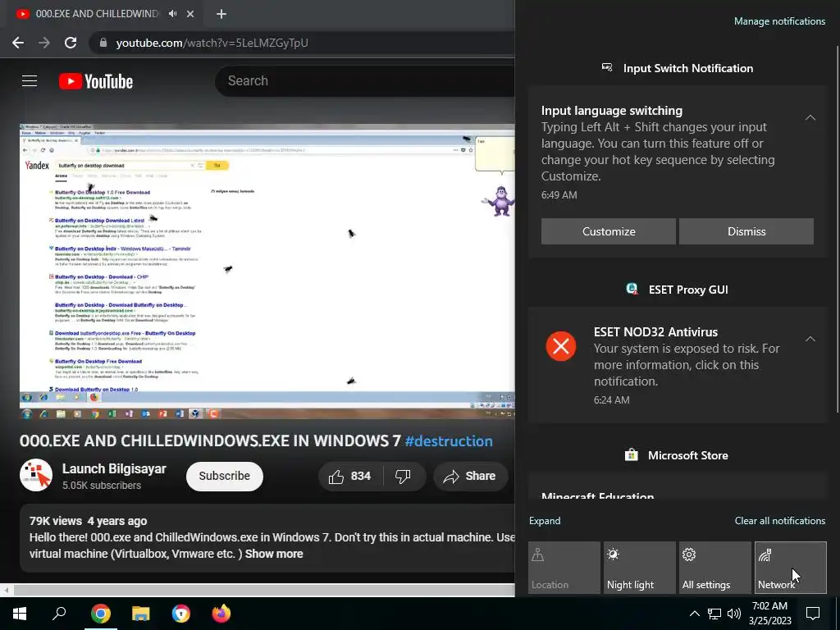Image resolution: width=840 pixels, height=630 pixels.
Task: Open the clock showing 7:02 AM
Action: point(769,614)
